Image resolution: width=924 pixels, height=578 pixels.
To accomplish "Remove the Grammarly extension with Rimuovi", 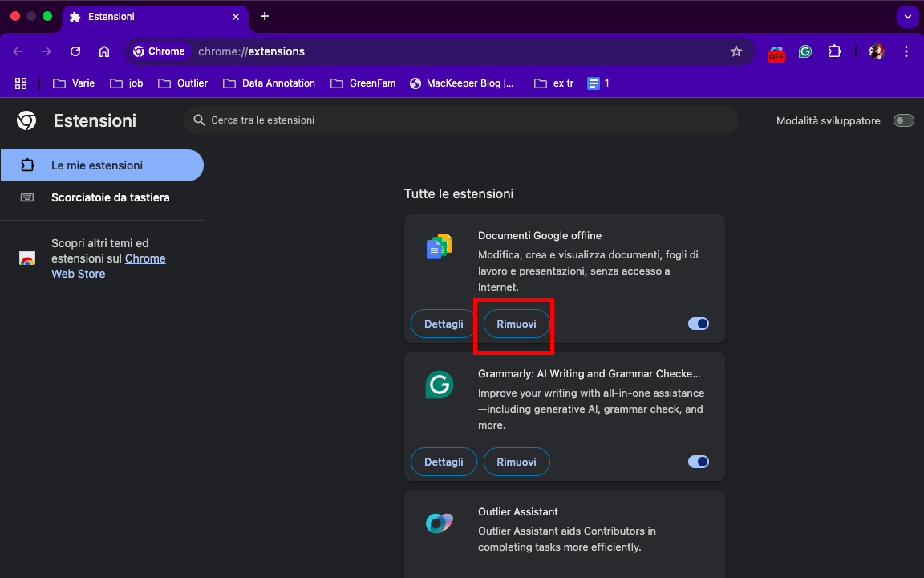I will click(517, 462).
